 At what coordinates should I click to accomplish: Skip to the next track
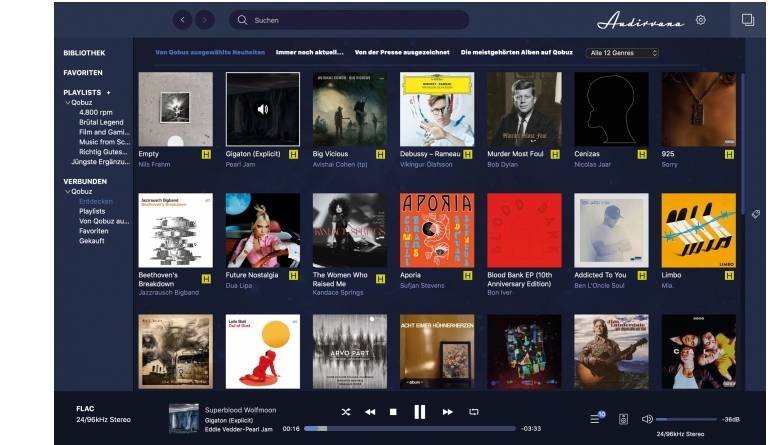coord(447,412)
